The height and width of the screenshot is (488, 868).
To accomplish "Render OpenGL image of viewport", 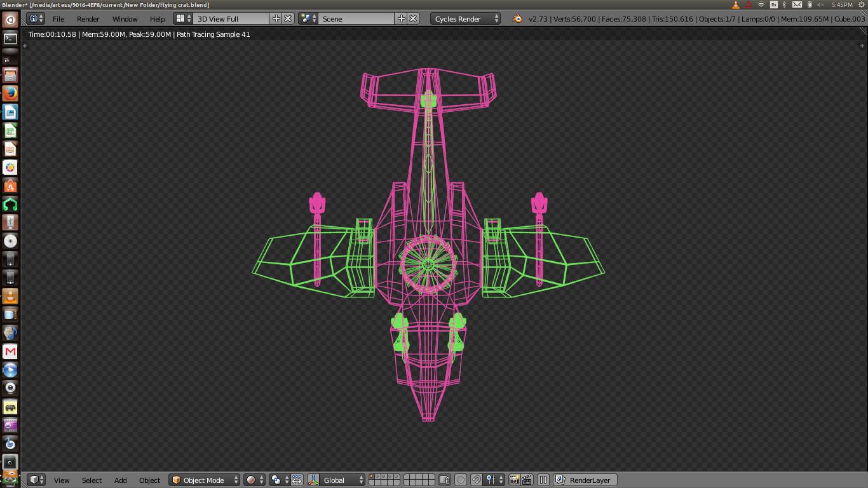I will click(514, 480).
